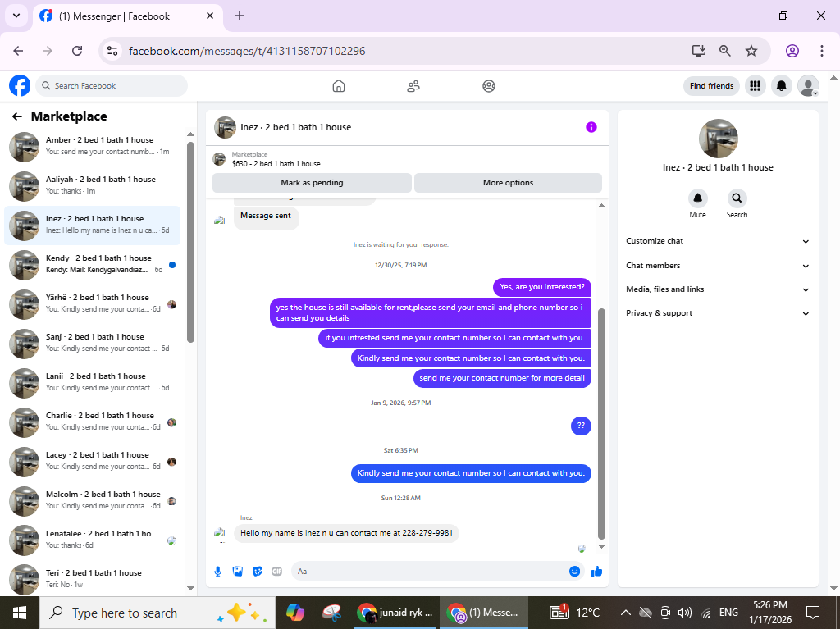Open Inez listing thumbnail in chat header
The image size is (840, 629).
(225, 127)
